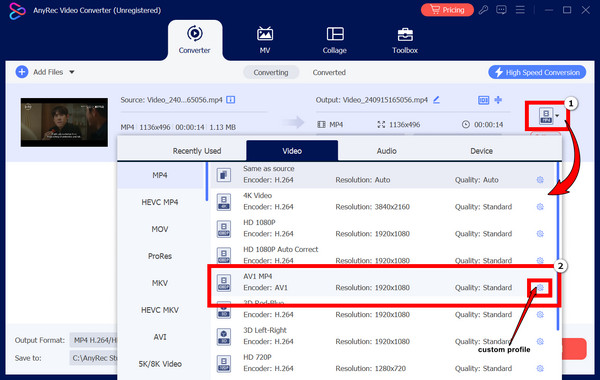Image resolution: width=600 pixels, height=380 pixels.
Task: Click the source file info icon
Action: point(231,100)
